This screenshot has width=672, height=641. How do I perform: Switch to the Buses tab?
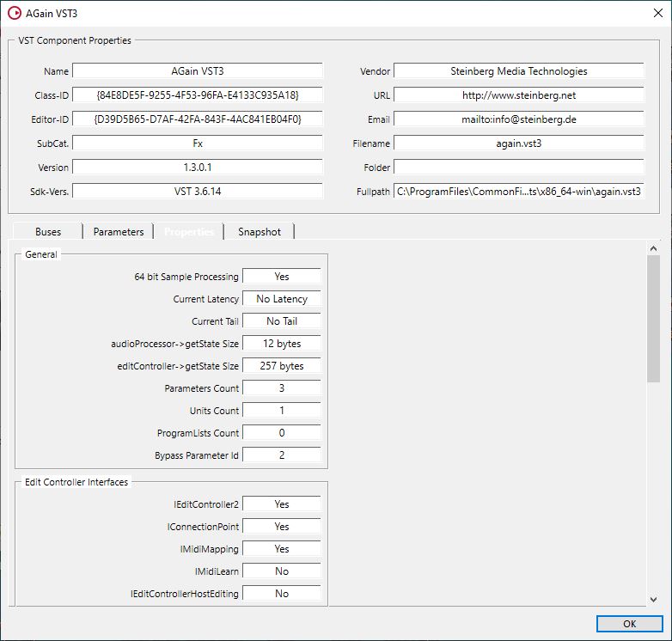click(48, 232)
